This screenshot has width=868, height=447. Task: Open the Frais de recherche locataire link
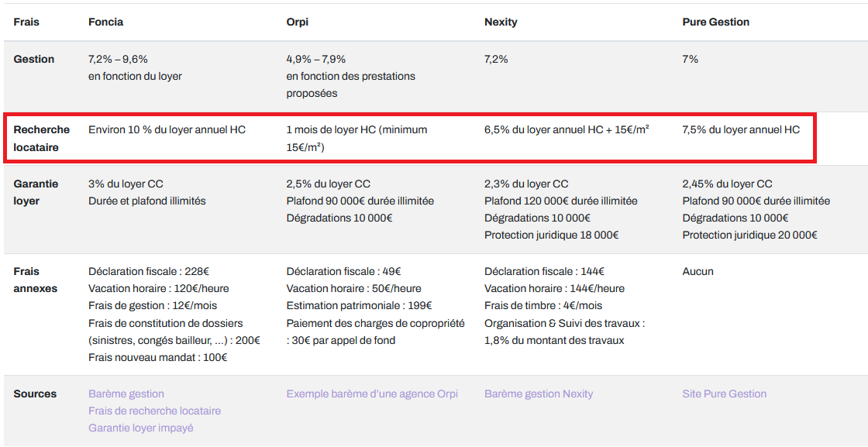coord(154,411)
